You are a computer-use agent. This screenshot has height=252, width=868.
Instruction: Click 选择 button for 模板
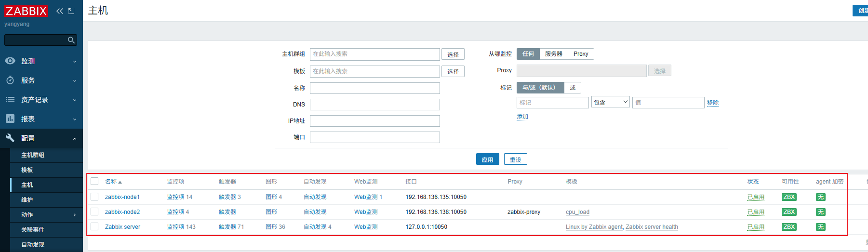[x=453, y=71]
